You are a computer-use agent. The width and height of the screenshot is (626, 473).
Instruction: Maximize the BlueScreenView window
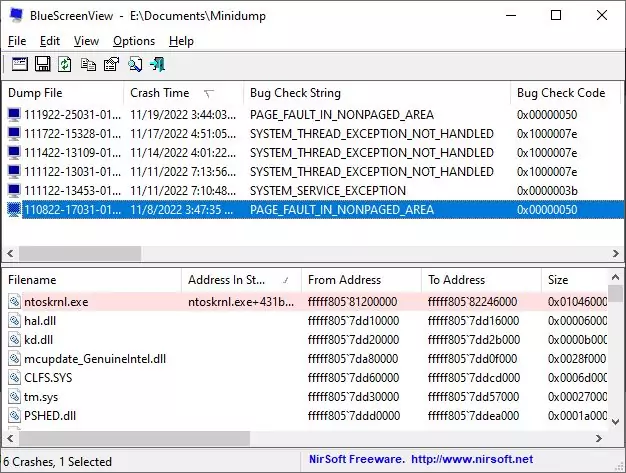[x=556, y=15]
